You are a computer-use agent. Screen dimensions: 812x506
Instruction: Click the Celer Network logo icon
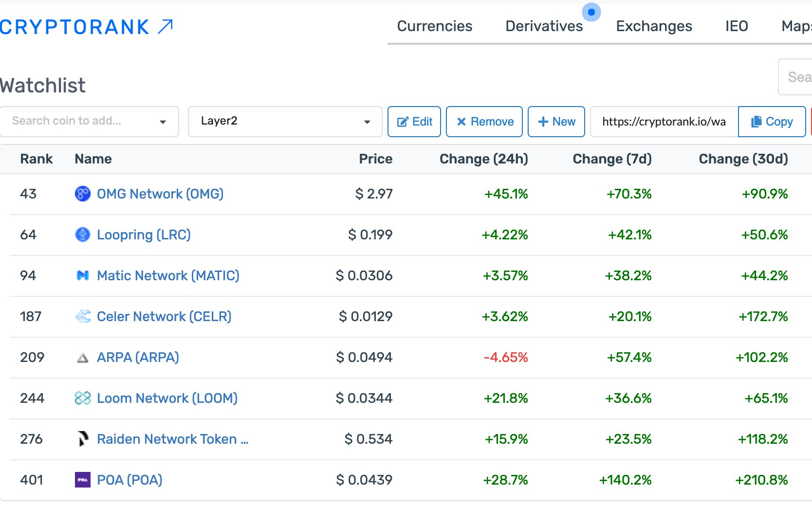83,316
